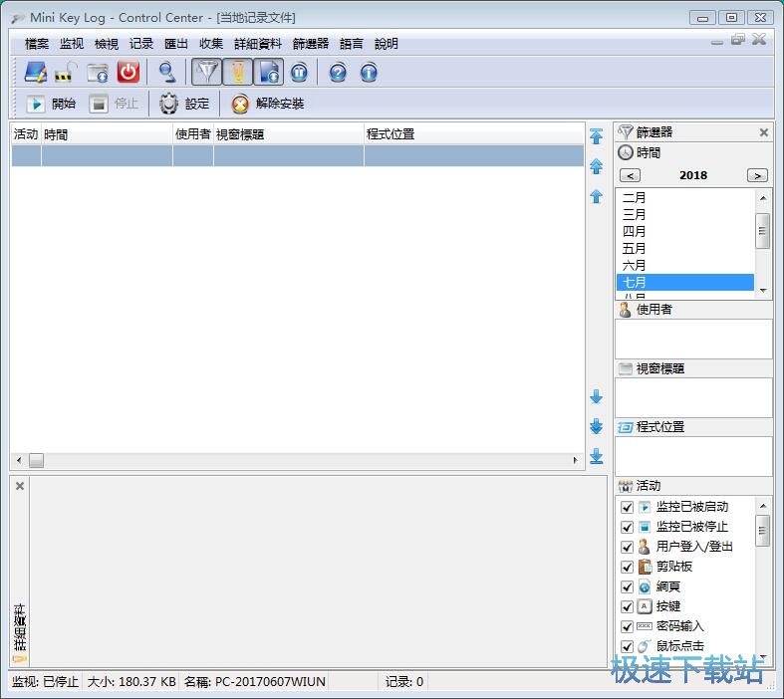The width and height of the screenshot is (784, 699).
Task: Select 五月 in the month list
Action: tap(635, 248)
